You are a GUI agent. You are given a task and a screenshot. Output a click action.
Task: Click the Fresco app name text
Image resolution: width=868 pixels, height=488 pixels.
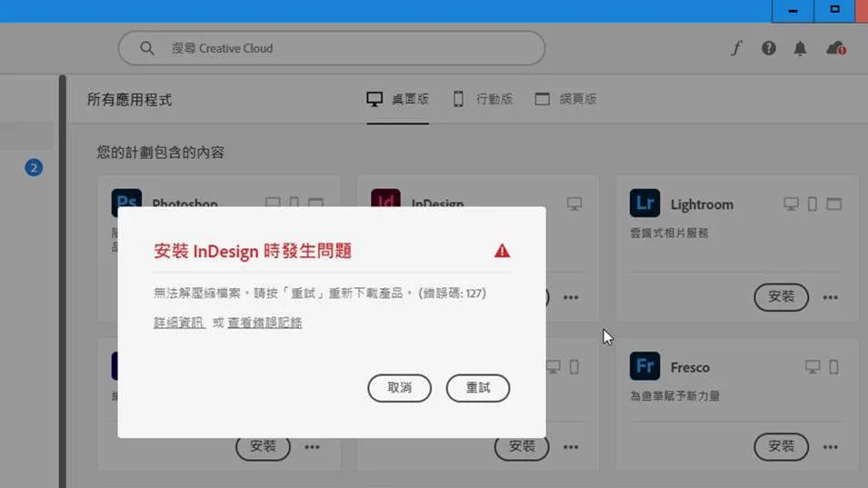pyautogui.click(x=690, y=367)
